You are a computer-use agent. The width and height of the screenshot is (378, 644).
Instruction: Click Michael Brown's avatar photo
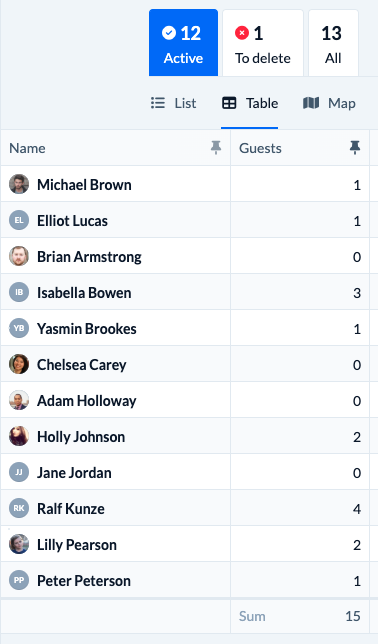click(19, 184)
